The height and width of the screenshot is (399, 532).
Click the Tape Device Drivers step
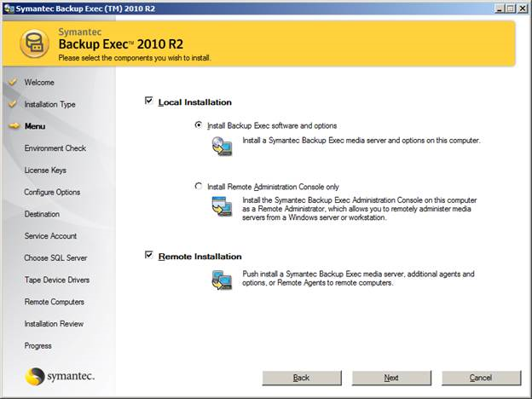pyautogui.click(x=56, y=280)
